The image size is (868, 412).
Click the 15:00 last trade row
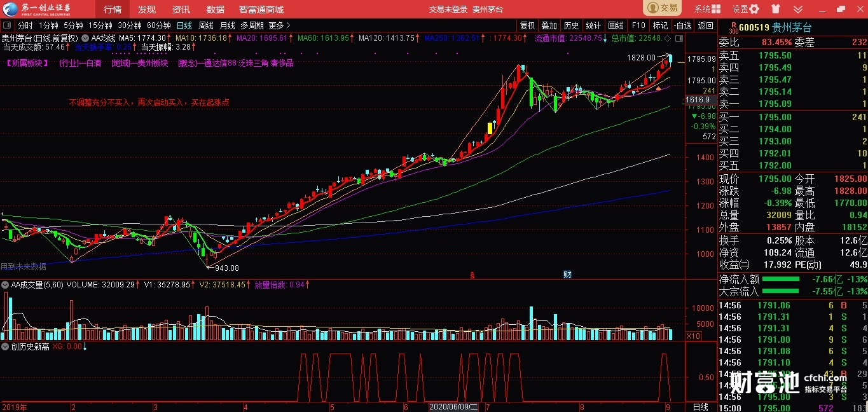[792, 407]
